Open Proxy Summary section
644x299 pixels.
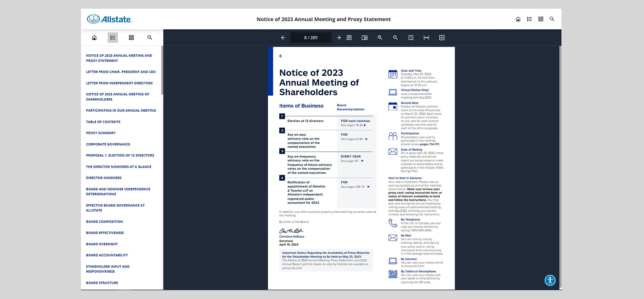click(101, 133)
